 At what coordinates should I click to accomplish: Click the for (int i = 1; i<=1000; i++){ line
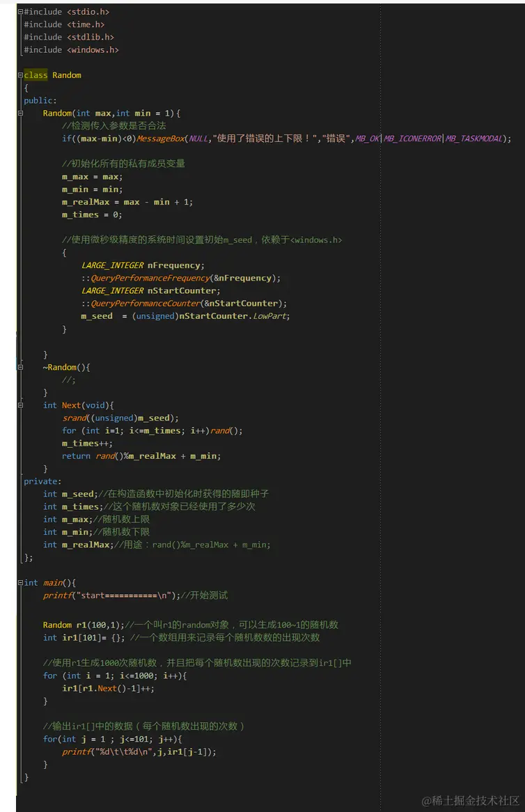click(115, 676)
